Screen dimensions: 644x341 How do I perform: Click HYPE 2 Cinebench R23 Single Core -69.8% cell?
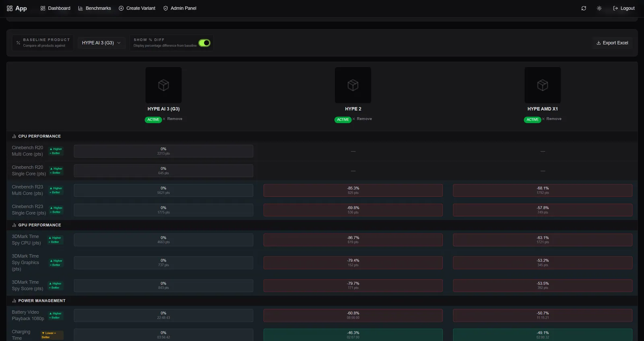[353, 210]
